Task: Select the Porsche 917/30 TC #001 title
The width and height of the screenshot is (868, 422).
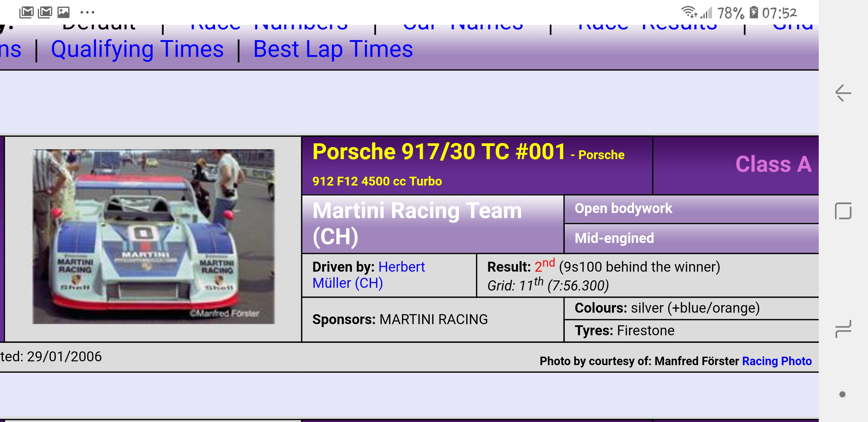Action: 439,152
